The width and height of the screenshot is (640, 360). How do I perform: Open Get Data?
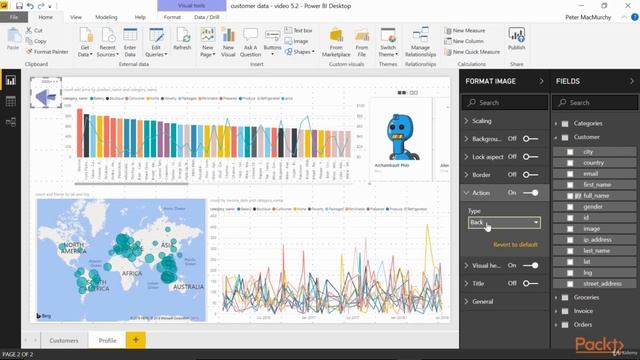point(85,42)
